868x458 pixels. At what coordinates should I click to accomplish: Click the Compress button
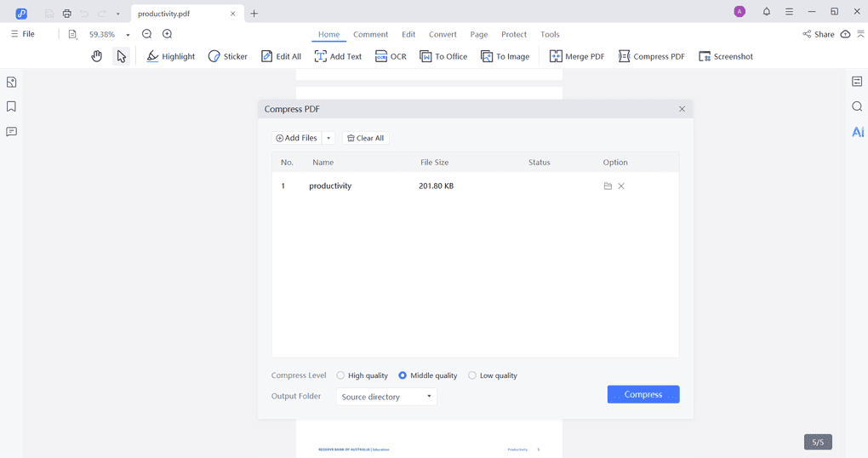(x=643, y=394)
